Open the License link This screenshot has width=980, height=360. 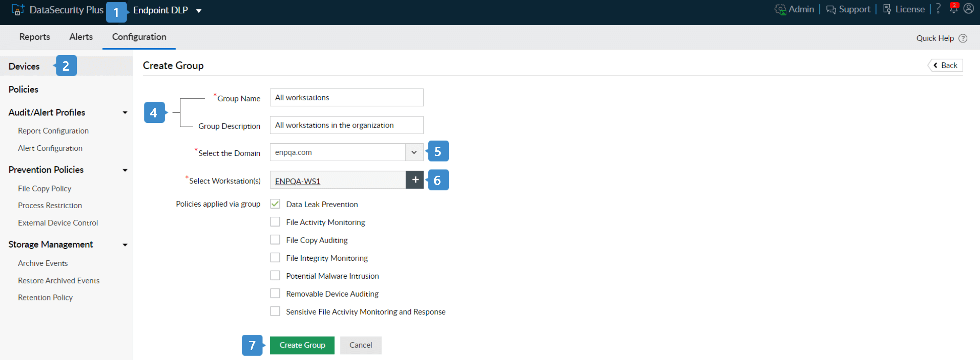click(910, 9)
